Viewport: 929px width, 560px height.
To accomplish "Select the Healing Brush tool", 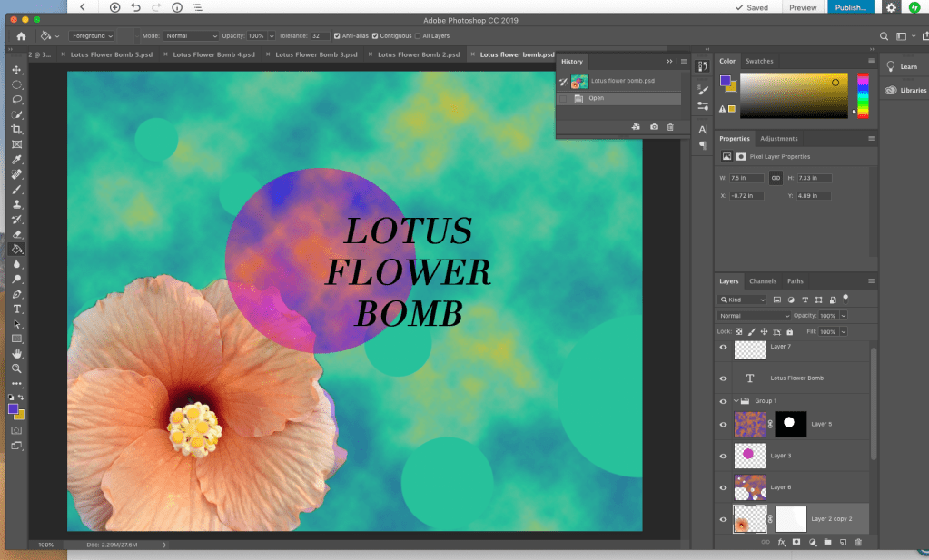I will tap(16, 174).
